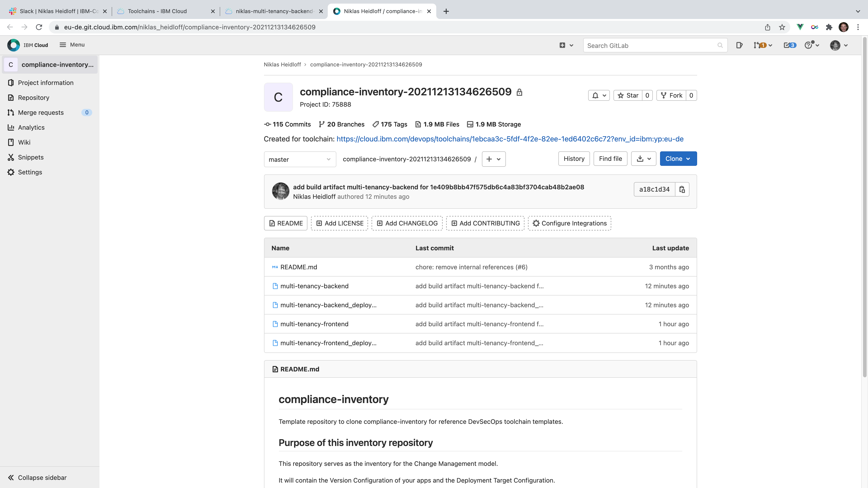Switch to the Toolchains - IBM Cloud tab
Screen dimensions: 868x488
(x=157, y=11)
